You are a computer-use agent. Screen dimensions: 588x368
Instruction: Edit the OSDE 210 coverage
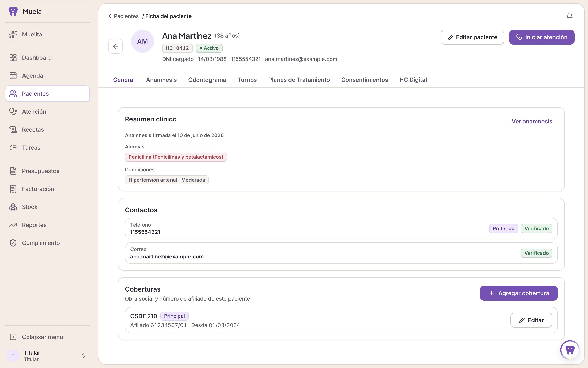[531, 320]
